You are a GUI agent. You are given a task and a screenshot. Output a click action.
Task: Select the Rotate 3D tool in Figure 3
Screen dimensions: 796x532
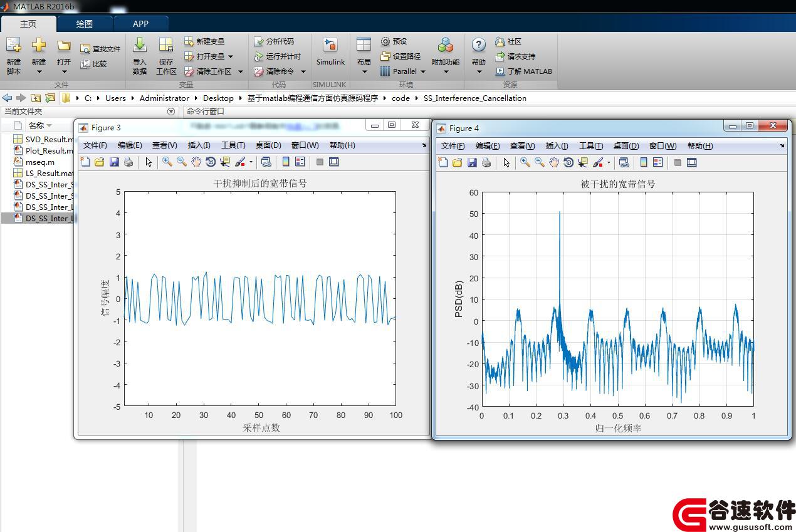click(211, 162)
